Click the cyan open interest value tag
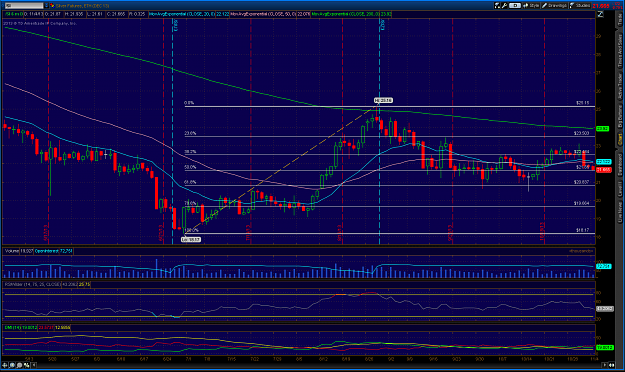This screenshot has height=372, width=625. (x=603, y=266)
